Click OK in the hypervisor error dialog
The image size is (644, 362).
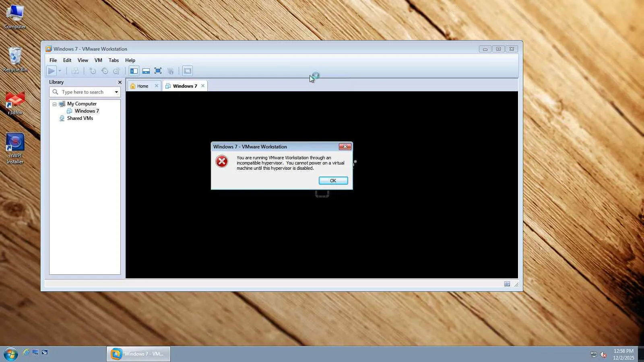[x=333, y=181]
